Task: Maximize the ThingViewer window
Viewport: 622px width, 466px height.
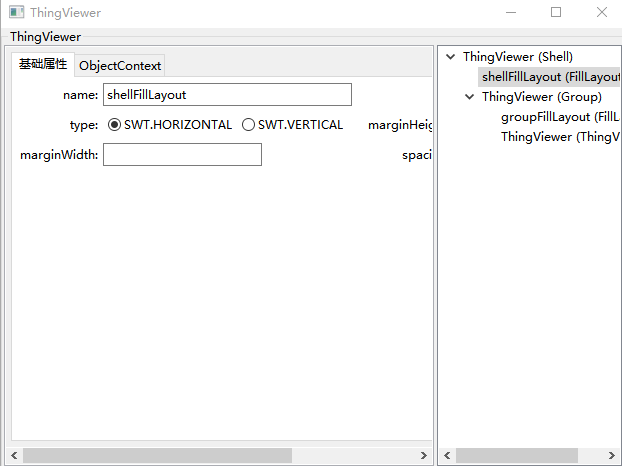Action: coord(556,13)
